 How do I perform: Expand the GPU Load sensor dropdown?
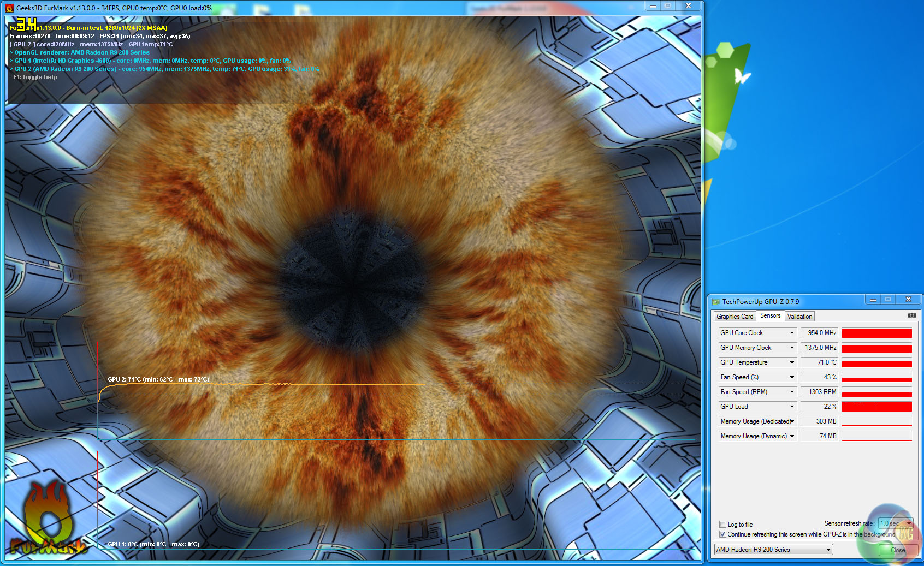pos(792,407)
